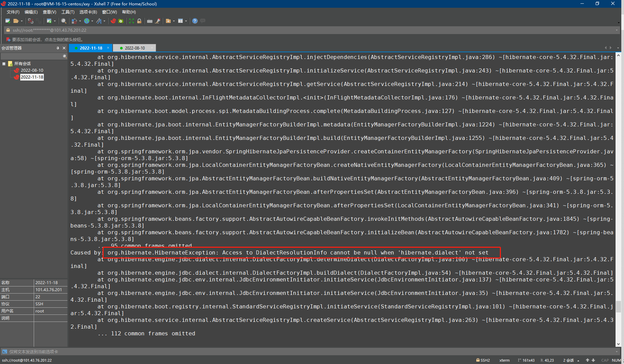Open the 文件(F) menu
This screenshot has width=624, height=364.
coord(13,12)
